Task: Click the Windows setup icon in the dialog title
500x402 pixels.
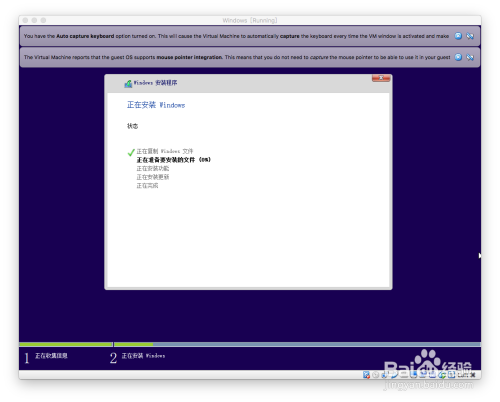Action: 128,83
